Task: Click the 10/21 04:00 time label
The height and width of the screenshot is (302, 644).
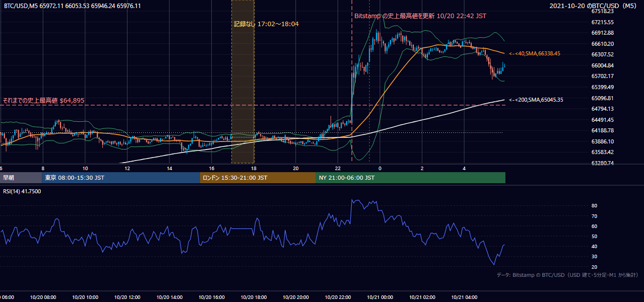Action: (x=465, y=297)
